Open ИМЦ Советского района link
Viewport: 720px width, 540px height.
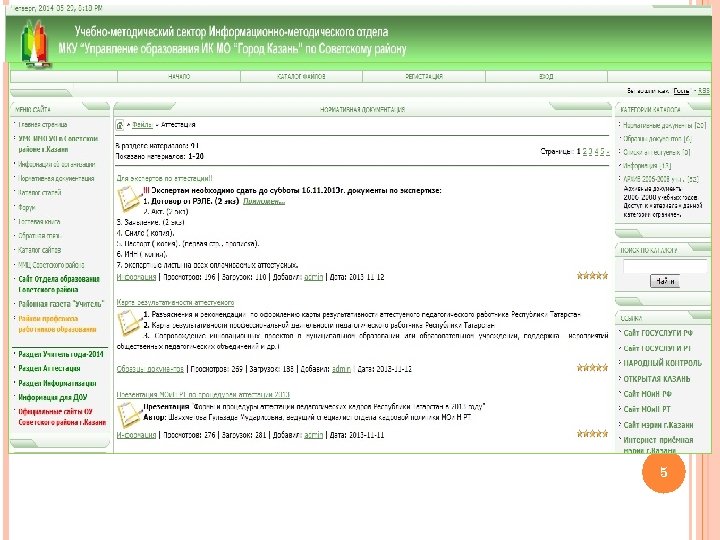coord(51,265)
